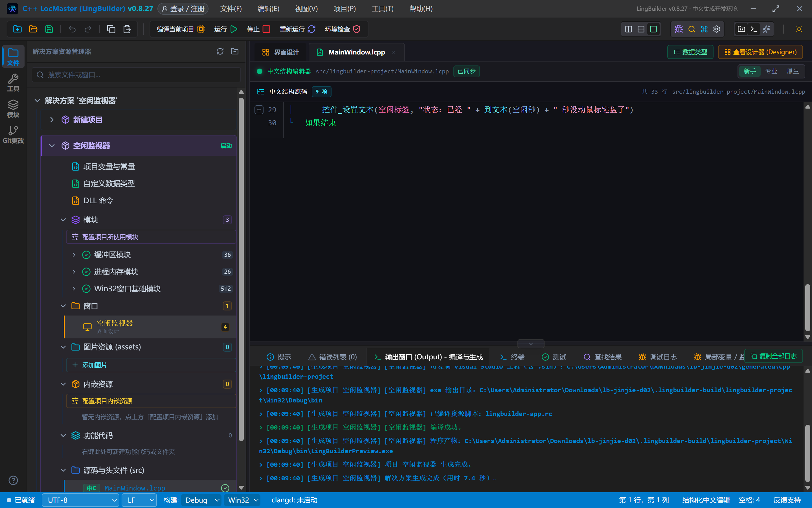
Task: Select the single-pane layout button
Action: click(653, 29)
